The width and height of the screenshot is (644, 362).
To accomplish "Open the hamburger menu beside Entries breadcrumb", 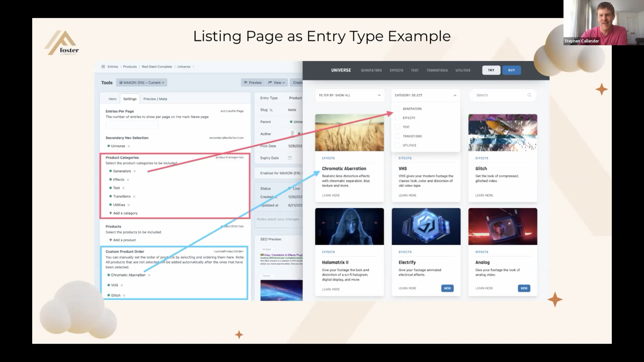I will 103,67.
